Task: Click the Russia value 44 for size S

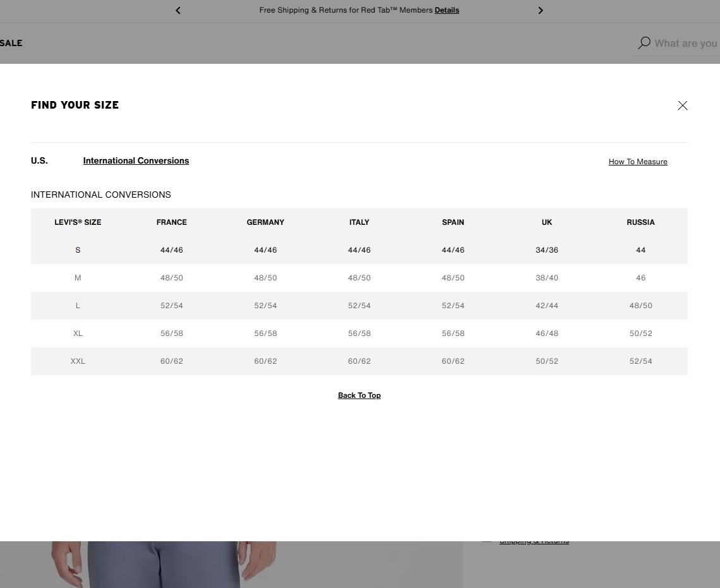Action: pyautogui.click(x=640, y=250)
